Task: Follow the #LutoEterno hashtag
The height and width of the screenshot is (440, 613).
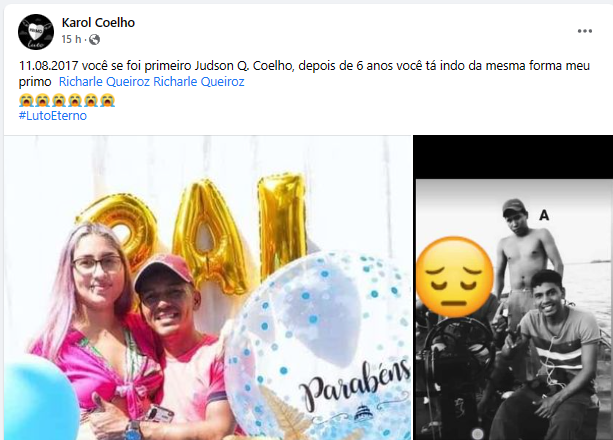Action: [x=53, y=115]
